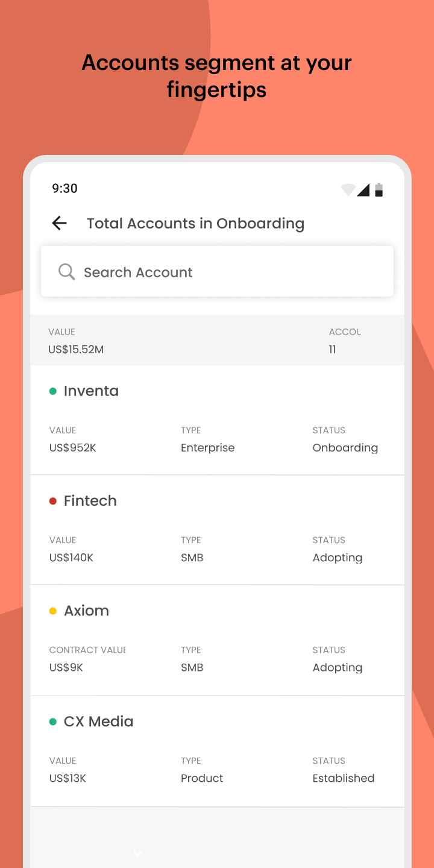Open the Fintech account
Screen dimensions: 434x868
(217, 530)
